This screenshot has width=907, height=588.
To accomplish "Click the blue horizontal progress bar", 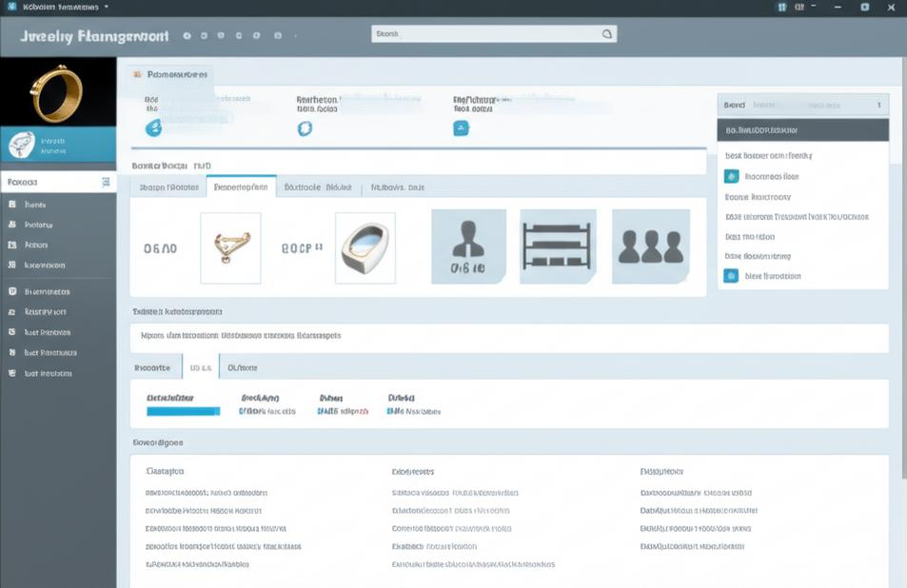I will click(x=183, y=412).
